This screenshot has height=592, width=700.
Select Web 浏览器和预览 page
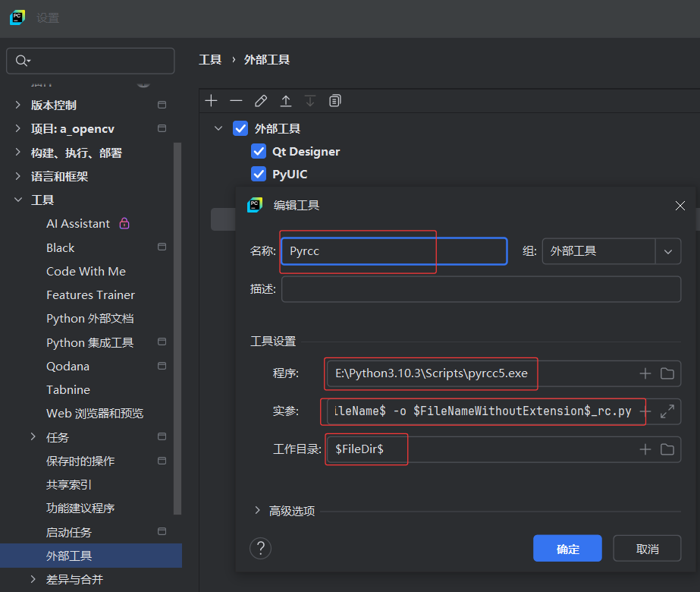[95, 414]
